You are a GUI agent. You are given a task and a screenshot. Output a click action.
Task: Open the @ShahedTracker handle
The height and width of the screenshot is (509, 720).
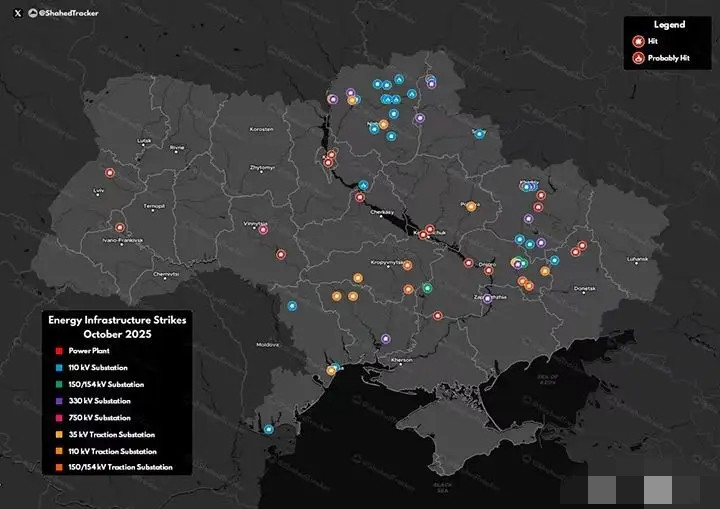pos(68,13)
